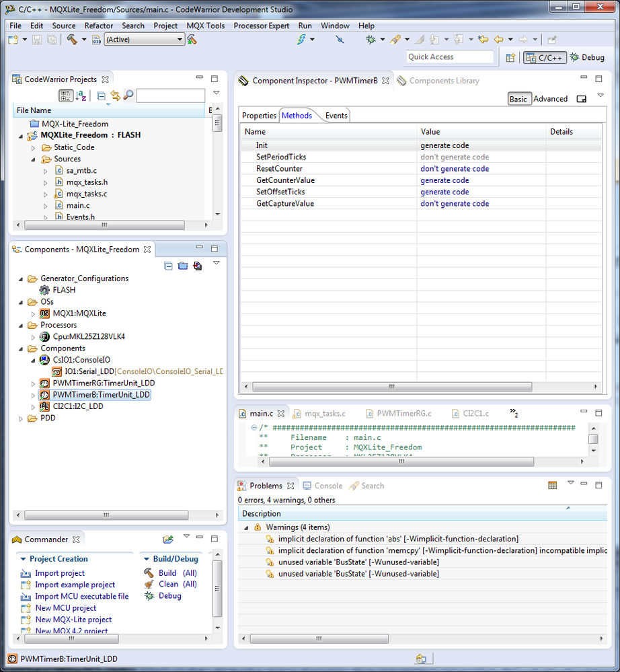Image resolution: width=620 pixels, height=672 pixels.
Task: Click the folder icon in Components view toolbar
Action: pos(183,266)
